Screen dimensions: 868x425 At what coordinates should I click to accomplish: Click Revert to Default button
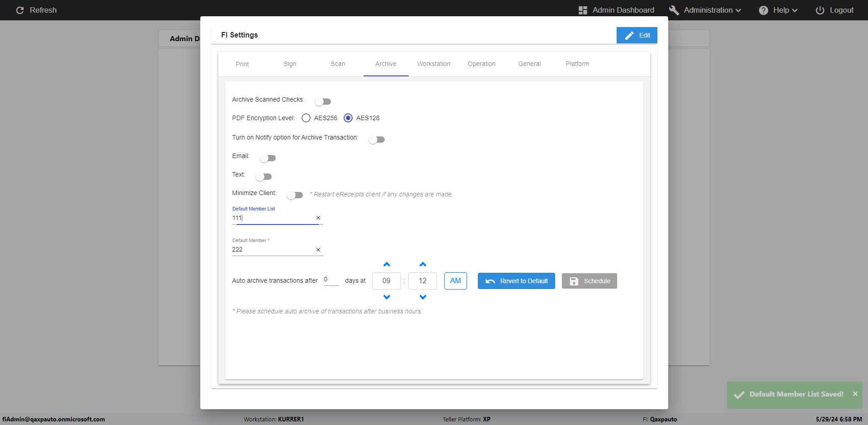coord(516,281)
